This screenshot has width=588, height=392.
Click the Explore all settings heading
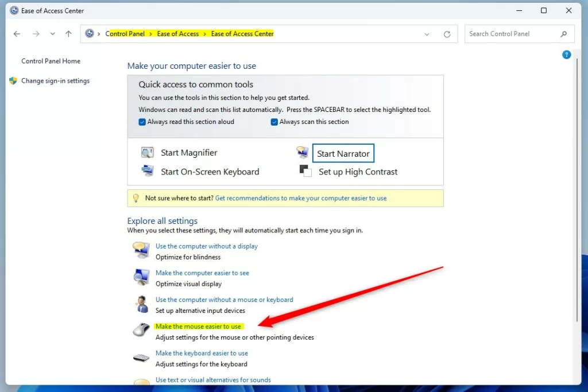point(163,221)
